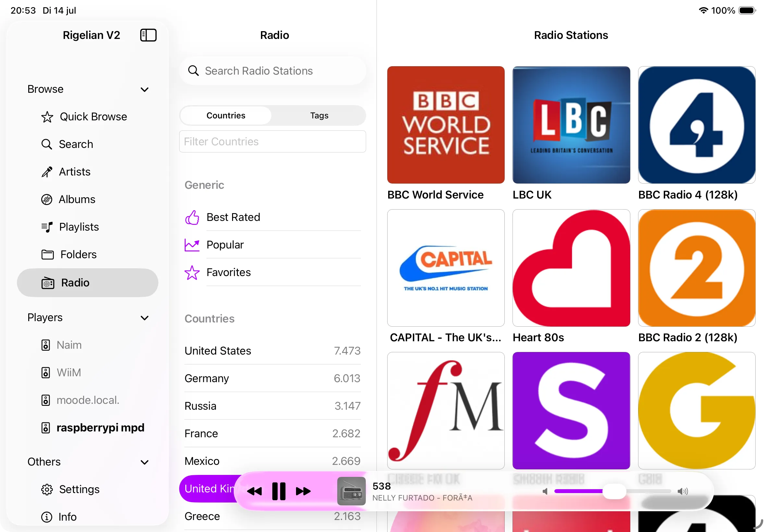Click the Albums disc icon

click(x=47, y=199)
